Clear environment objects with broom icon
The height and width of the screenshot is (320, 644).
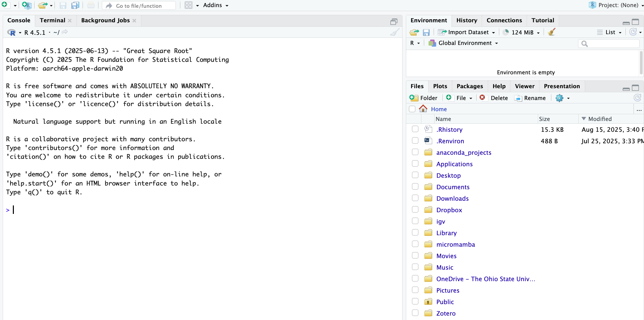552,32
